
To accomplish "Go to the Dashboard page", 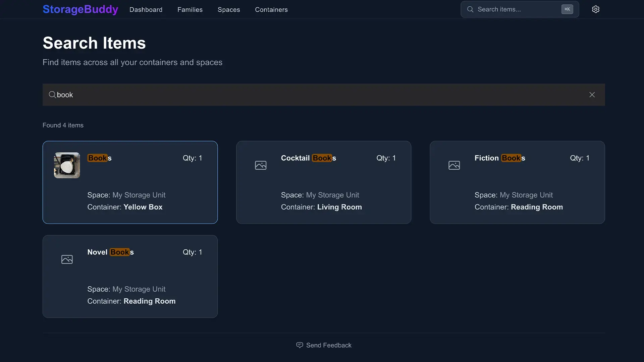I will point(146,10).
